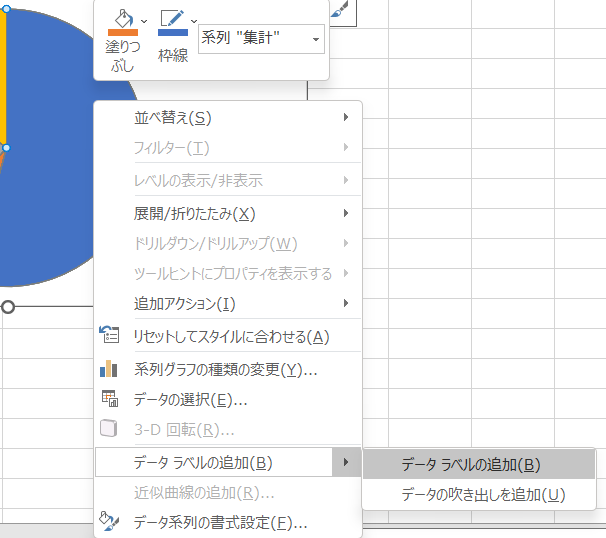Viewport: 606px width, 538px height.
Task: Choose 系列グラフの種類の変更(Y)...
Action: click(x=228, y=369)
